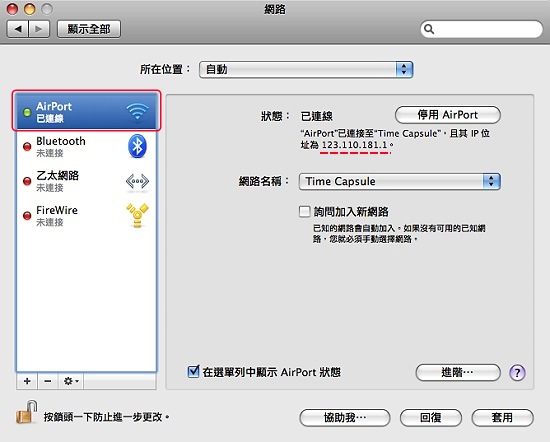
Task: Uncheck 在選單列中顯示 AirPort 狀態
Action: tap(193, 371)
